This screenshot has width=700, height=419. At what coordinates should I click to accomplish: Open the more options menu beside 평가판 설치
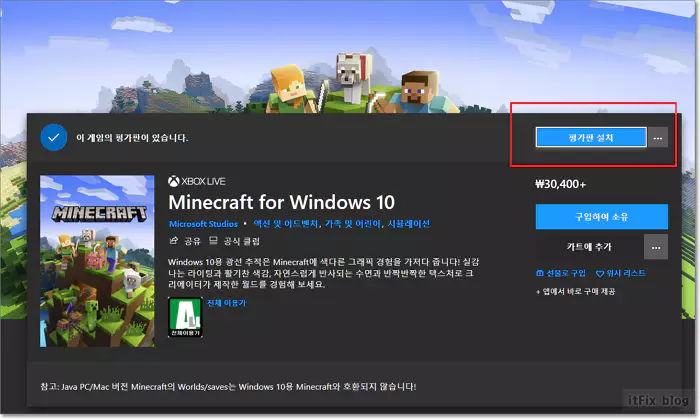pyautogui.click(x=658, y=137)
